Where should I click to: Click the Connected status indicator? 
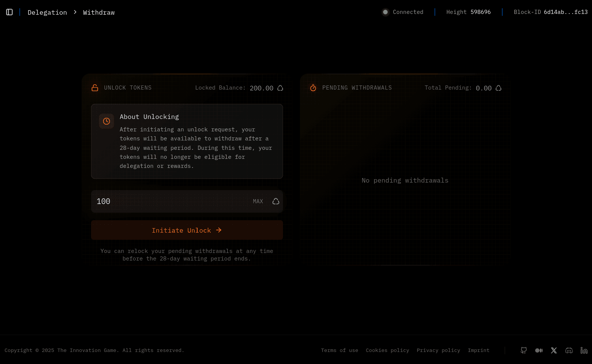[x=403, y=12]
